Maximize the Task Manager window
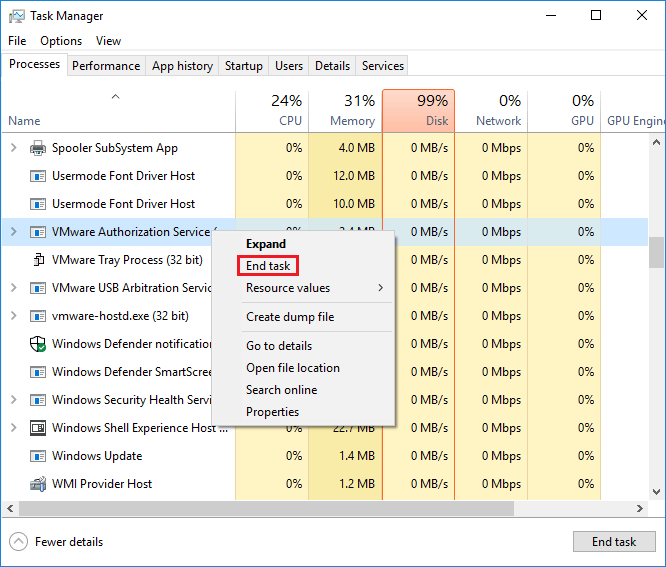666x567 pixels. tap(596, 16)
